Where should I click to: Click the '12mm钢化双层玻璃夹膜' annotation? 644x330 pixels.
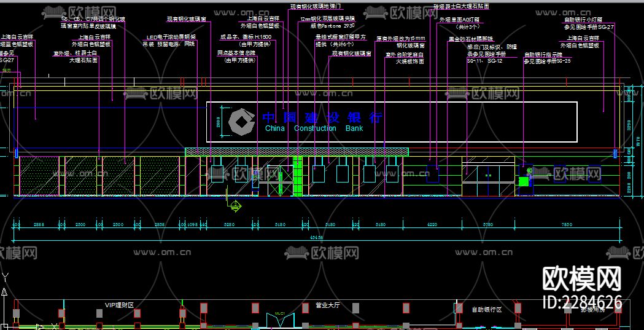coord(328,19)
